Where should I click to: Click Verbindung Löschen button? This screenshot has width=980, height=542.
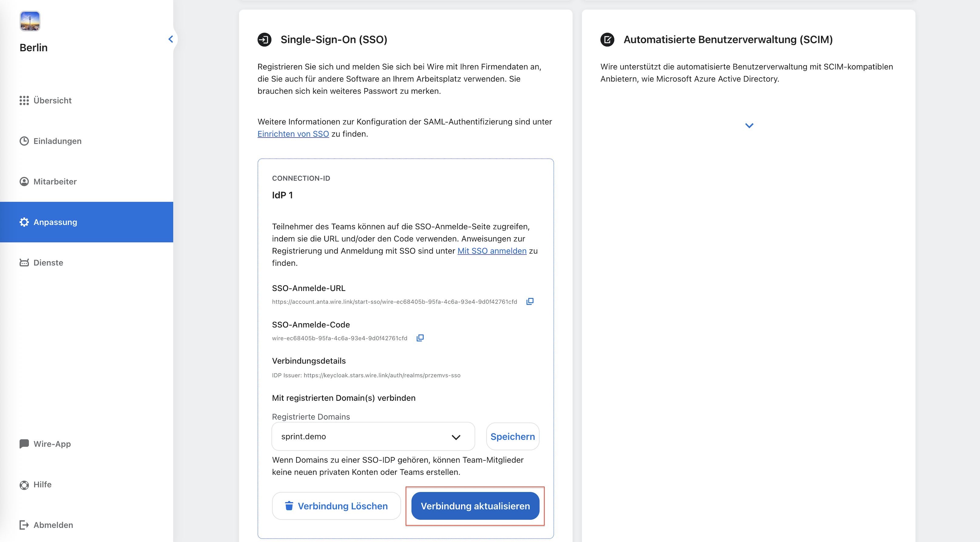tap(336, 506)
